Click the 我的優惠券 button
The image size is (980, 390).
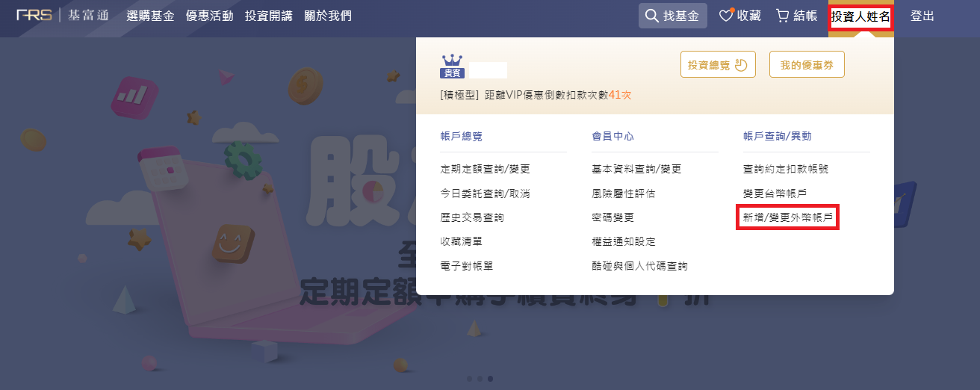click(x=807, y=65)
